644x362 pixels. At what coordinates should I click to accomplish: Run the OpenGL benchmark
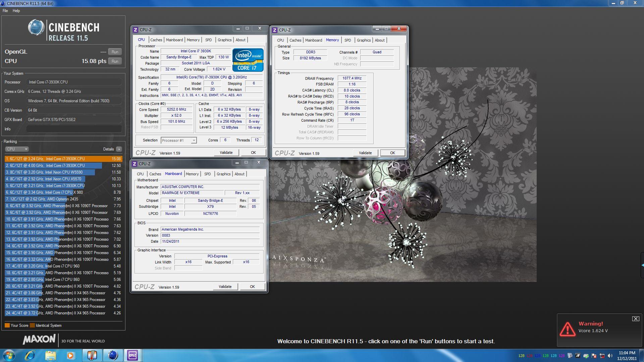tap(115, 52)
